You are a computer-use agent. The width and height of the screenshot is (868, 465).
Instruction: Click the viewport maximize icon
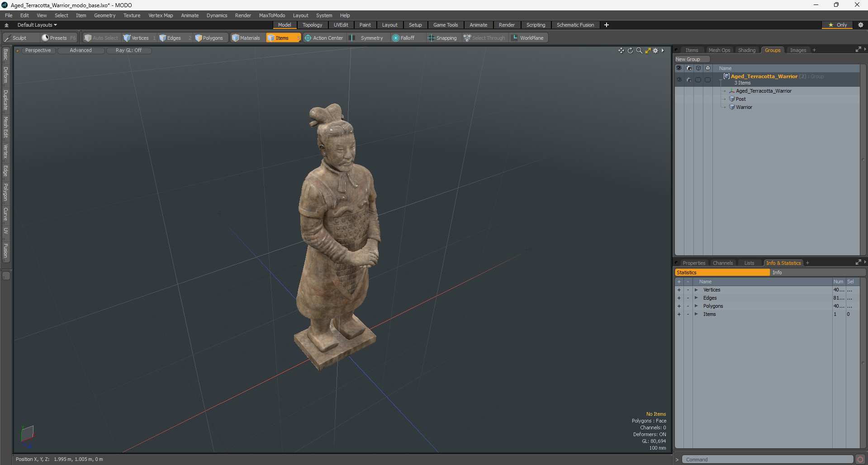pos(648,51)
